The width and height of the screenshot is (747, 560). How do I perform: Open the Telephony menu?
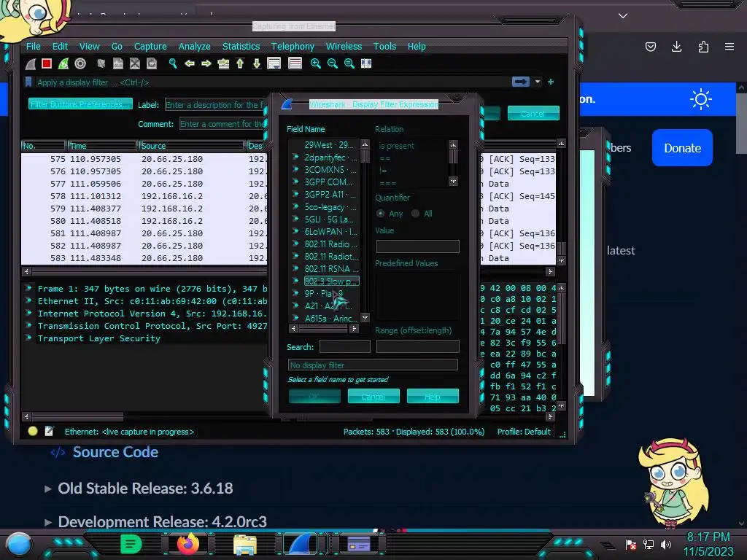tap(293, 46)
